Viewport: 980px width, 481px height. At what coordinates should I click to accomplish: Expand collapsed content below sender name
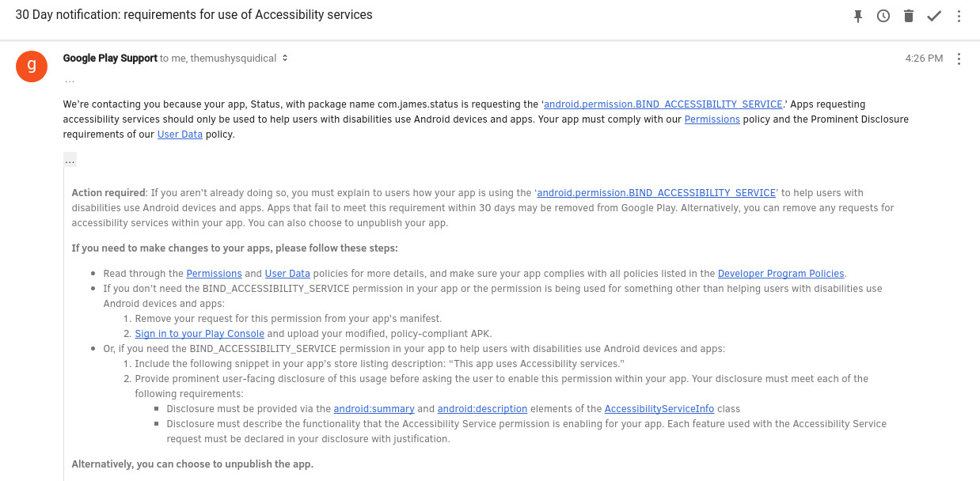pos(70,80)
